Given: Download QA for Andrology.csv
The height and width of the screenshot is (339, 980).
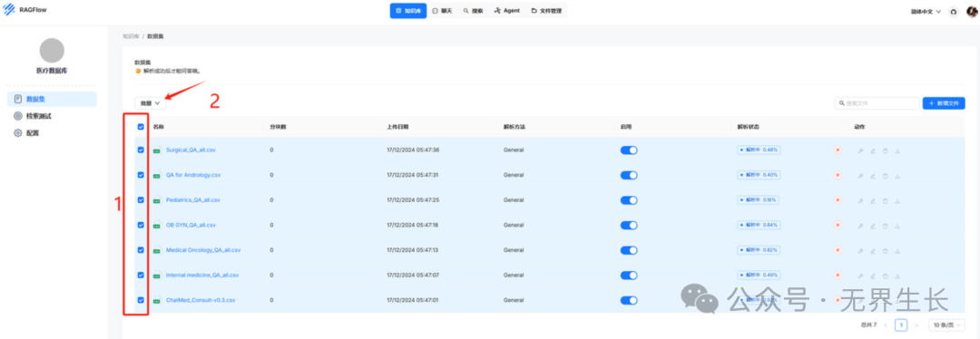Looking at the screenshot, I should (x=897, y=176).
